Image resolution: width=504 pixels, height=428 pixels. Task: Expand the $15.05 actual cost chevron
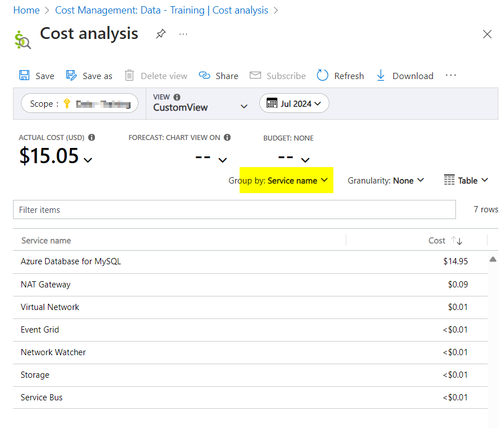(88, 160)
